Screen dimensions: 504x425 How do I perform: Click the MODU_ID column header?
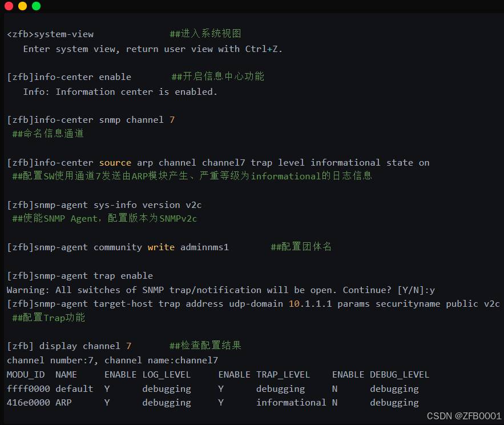click(26, 375)
